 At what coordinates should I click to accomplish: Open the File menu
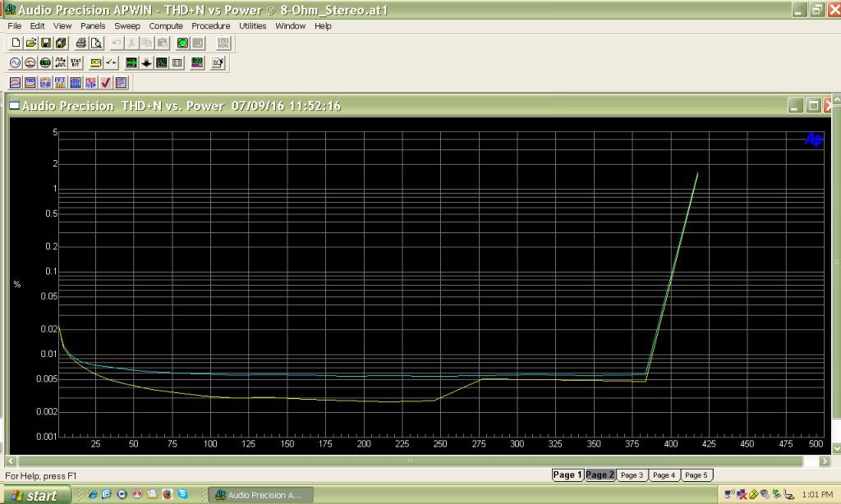pyautogui.click(x=15, y=25)
